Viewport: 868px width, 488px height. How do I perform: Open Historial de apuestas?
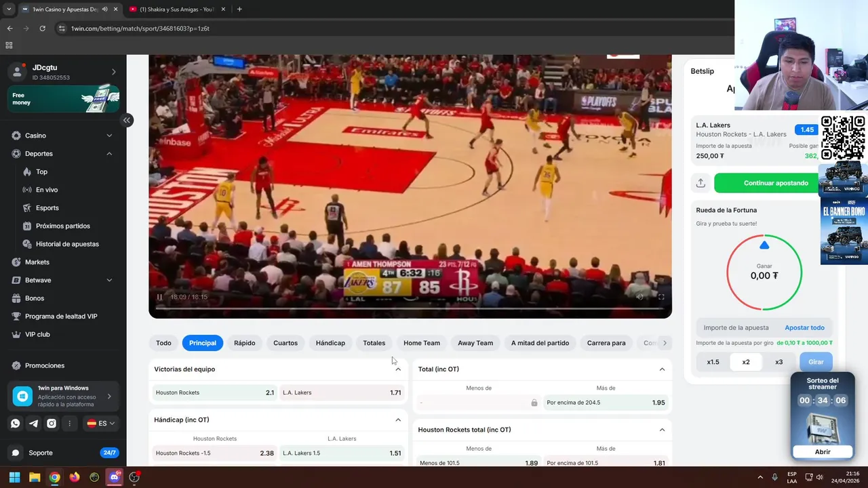click(x=68, y=244)
